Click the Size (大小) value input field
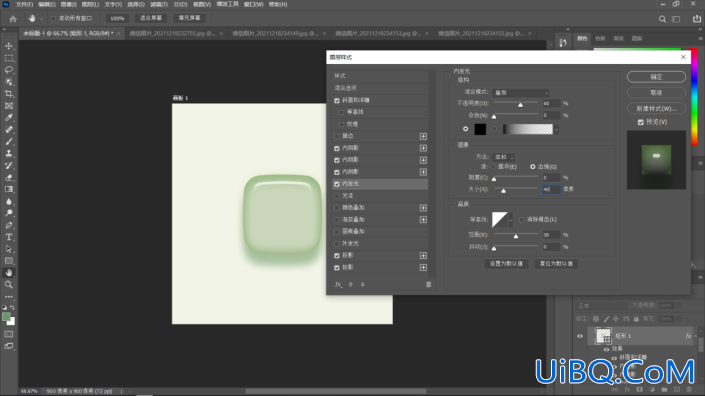 [551, 189]
